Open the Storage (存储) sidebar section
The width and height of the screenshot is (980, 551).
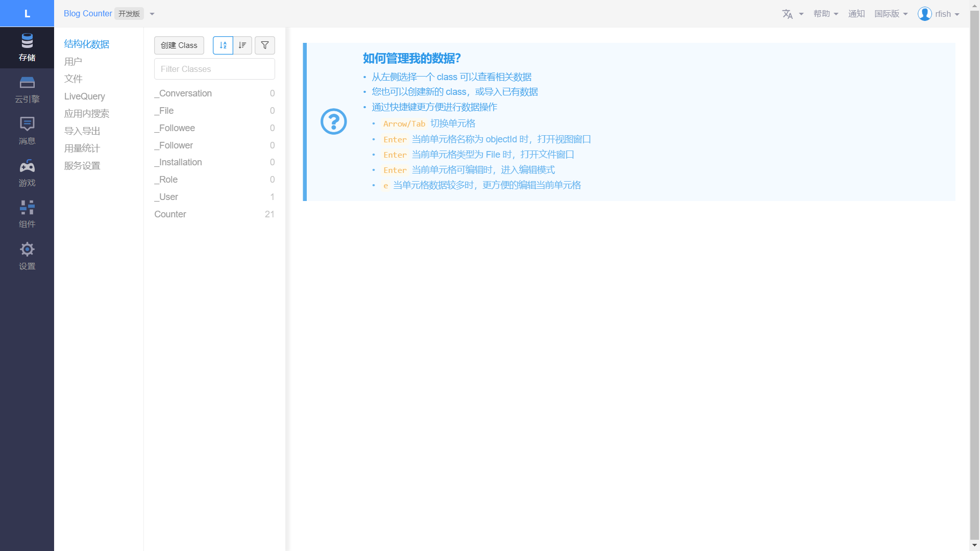tap(27, 47)
